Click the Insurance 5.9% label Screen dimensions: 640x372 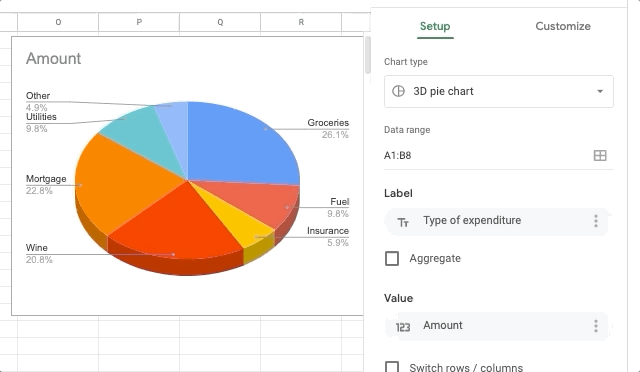pos(328,237)
